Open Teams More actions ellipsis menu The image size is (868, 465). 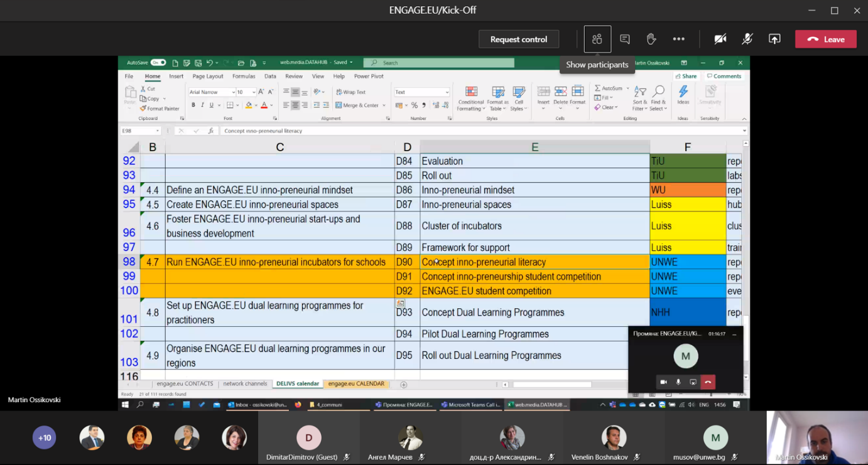pos(679,39)
